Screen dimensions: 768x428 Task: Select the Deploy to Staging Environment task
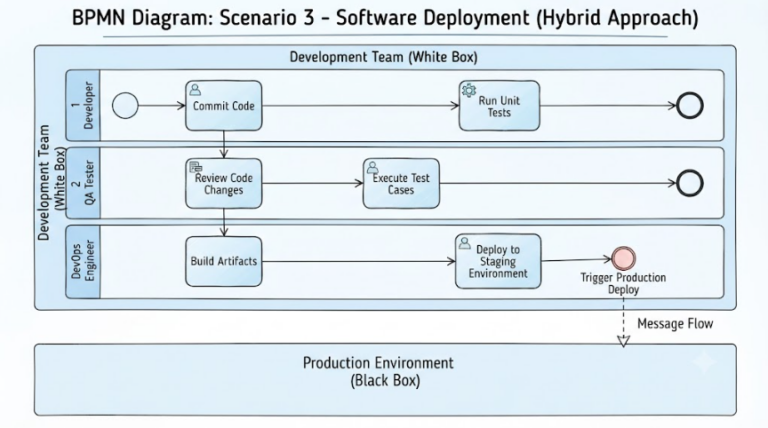click(498, 261)
